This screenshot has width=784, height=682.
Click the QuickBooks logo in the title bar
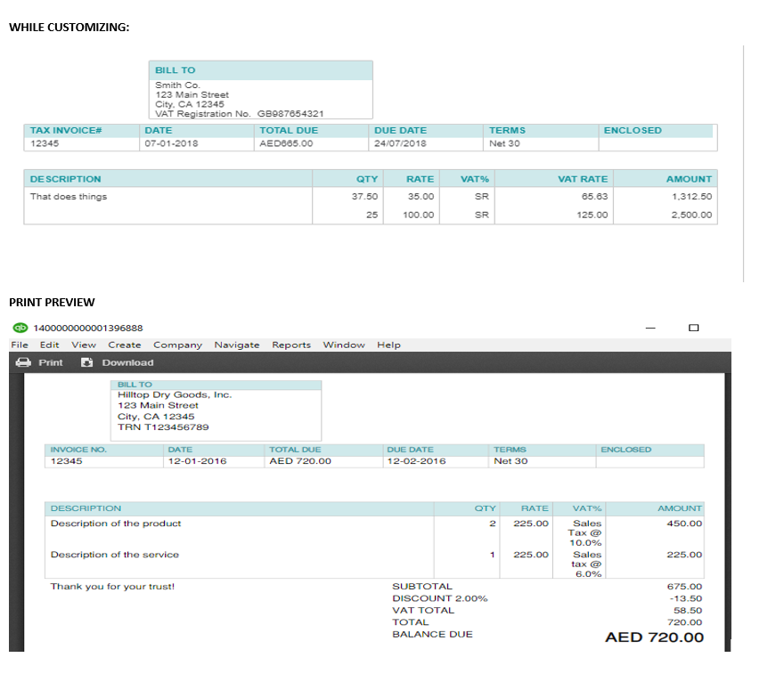[20, 328]
